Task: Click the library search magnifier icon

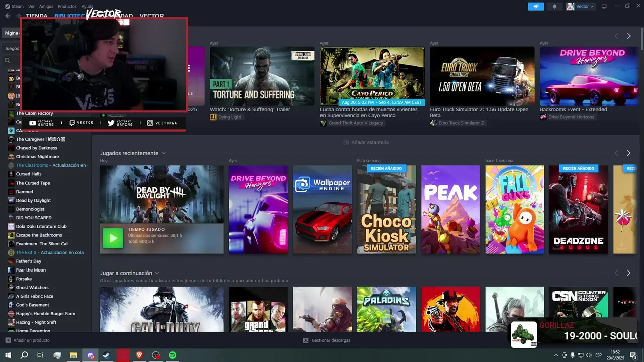Action: point(7,60)
